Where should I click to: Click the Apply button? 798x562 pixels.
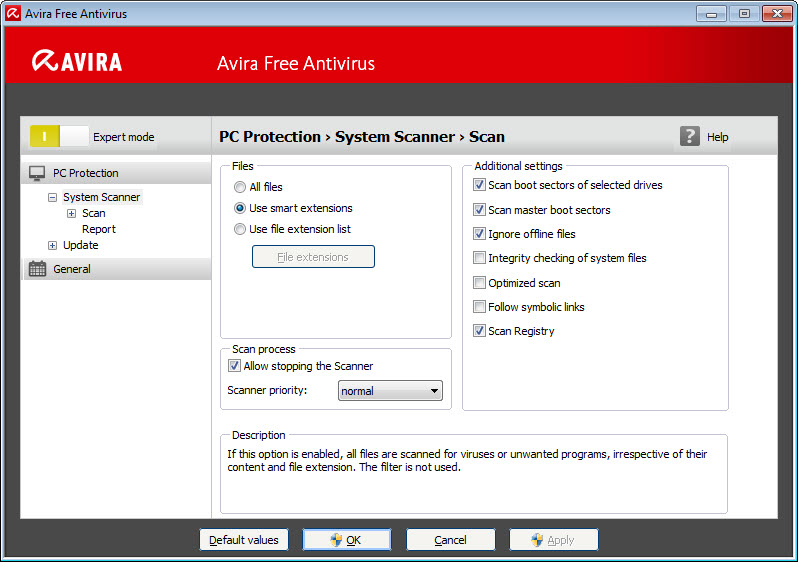554,540
